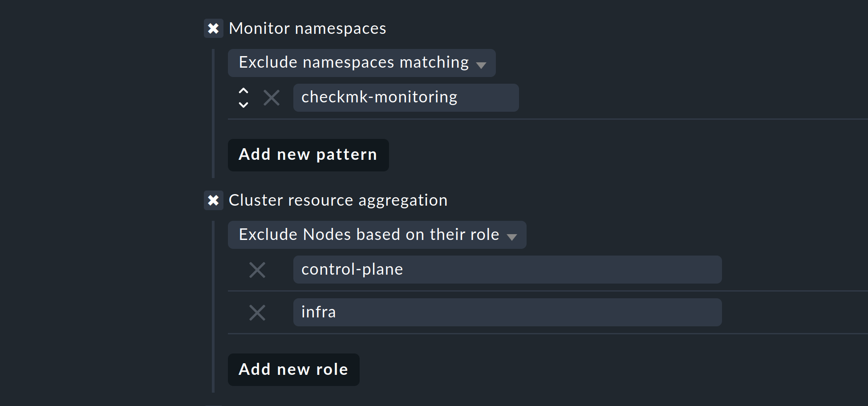868x406 pixels.
Task: Click the down arrow beside checkmk-monitoring pattern
Action: 243,105
